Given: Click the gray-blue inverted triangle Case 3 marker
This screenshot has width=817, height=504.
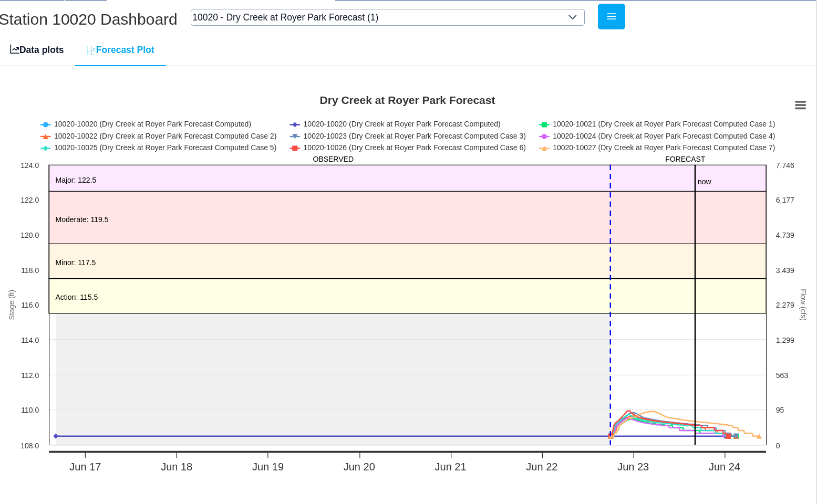Looking at the screenshot, I should [x=295, y=136].
